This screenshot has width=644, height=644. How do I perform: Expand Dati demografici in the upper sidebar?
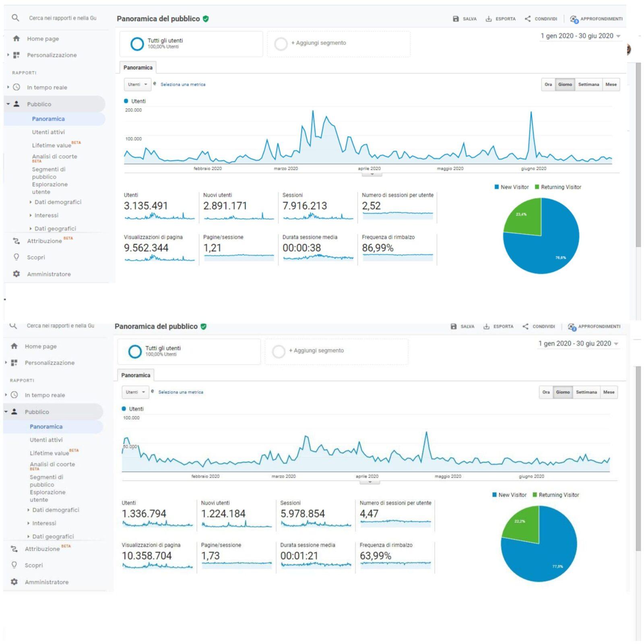tap(58, 202)
